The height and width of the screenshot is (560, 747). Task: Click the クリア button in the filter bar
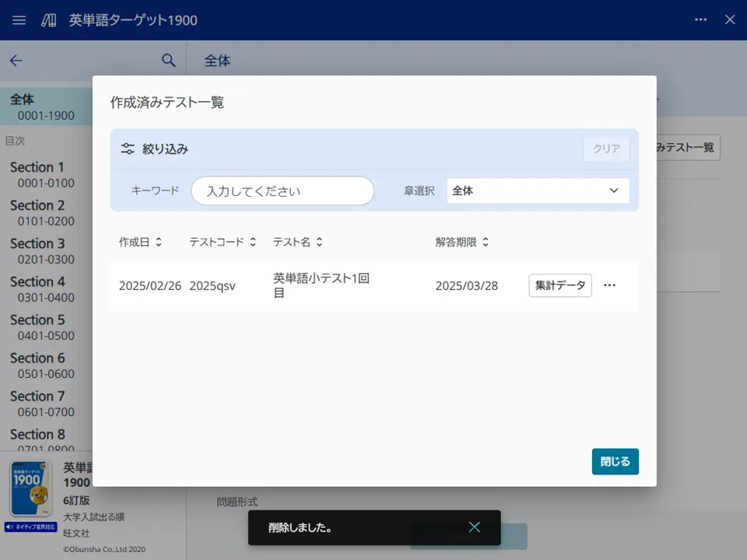tap(605, 148)
